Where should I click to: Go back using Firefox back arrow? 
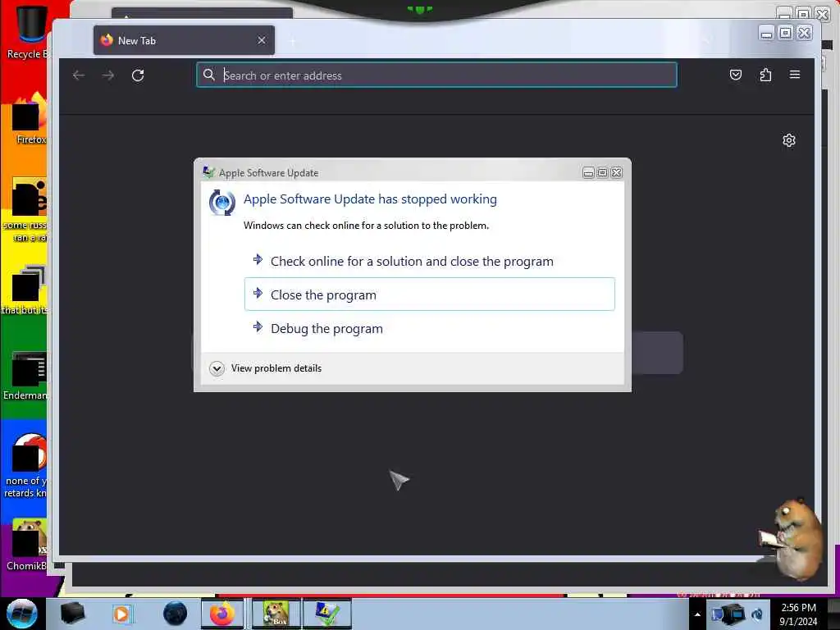79,75
